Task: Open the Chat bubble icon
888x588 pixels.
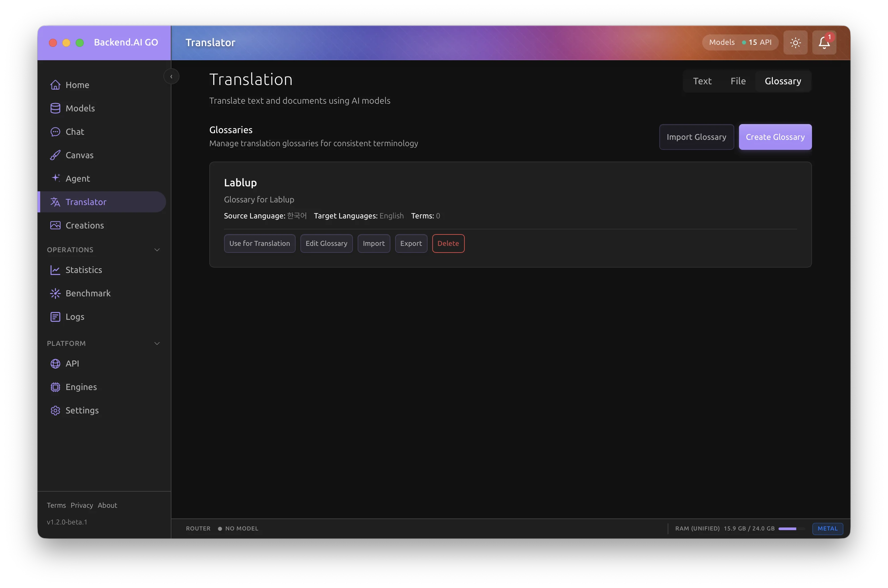Action: pyautogui.click(x=55, y=132)
